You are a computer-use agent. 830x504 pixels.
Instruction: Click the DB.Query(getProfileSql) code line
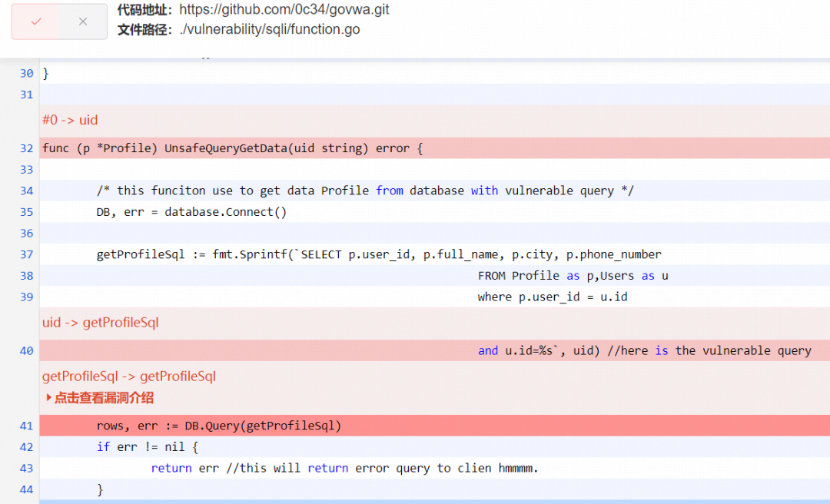pos(434,426)
